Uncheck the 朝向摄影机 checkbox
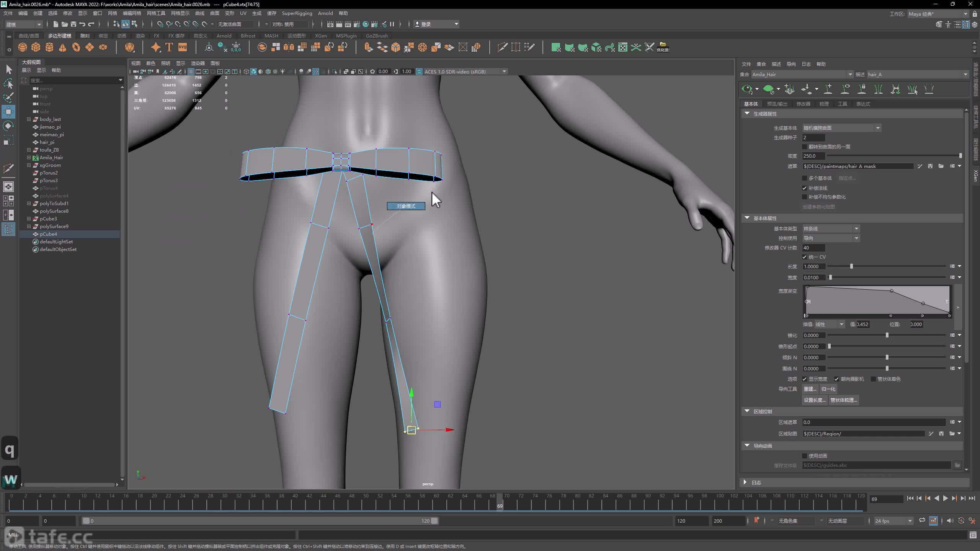This screenshot has width=980, height=551. tap(836, 379)
